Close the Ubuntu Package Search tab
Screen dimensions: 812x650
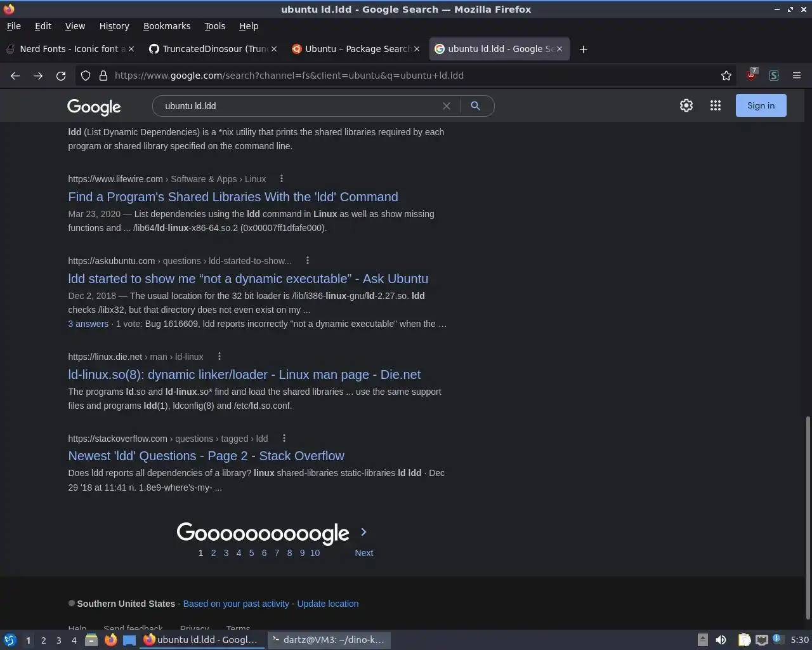[x=417, y=49]
